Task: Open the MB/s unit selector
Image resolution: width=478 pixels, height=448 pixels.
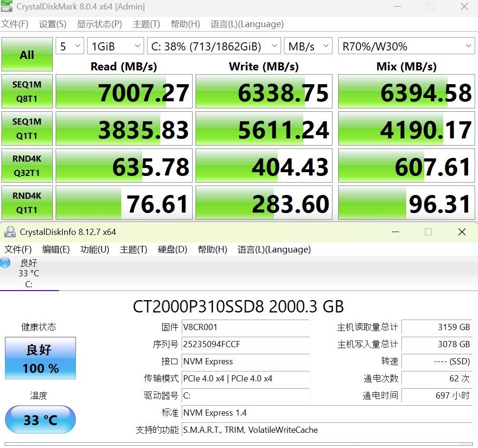Action: pyautogui.click(x=308, y=46)
